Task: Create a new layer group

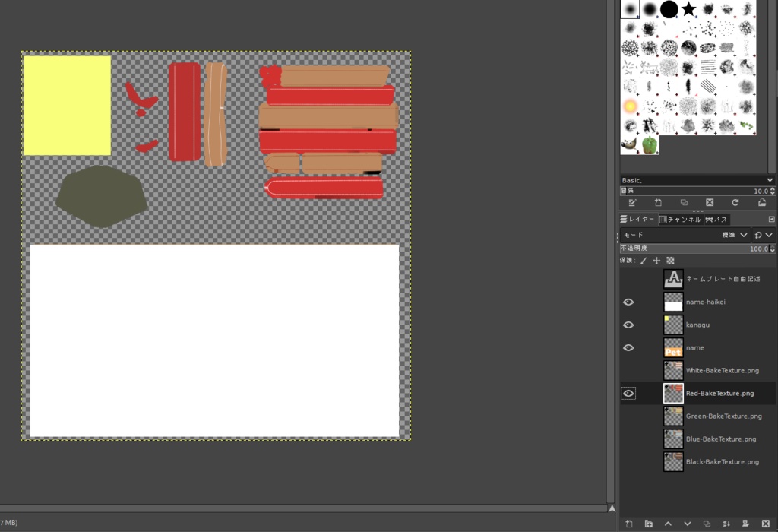Action: [x=649, y=524]
